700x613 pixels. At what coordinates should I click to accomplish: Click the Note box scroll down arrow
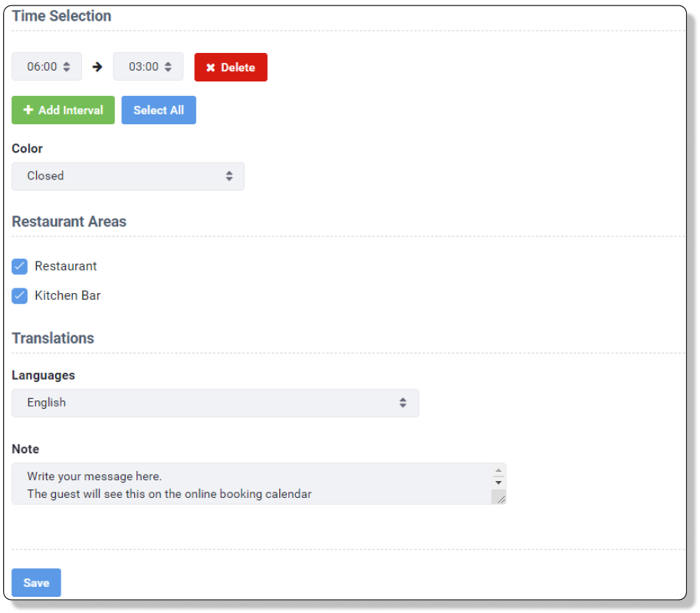tap(499, 483)
